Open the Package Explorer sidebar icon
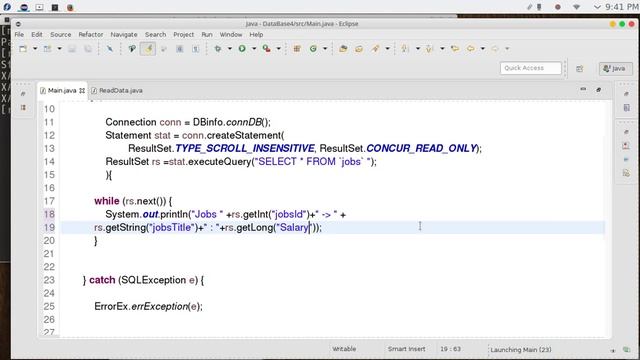 [23, 108]
